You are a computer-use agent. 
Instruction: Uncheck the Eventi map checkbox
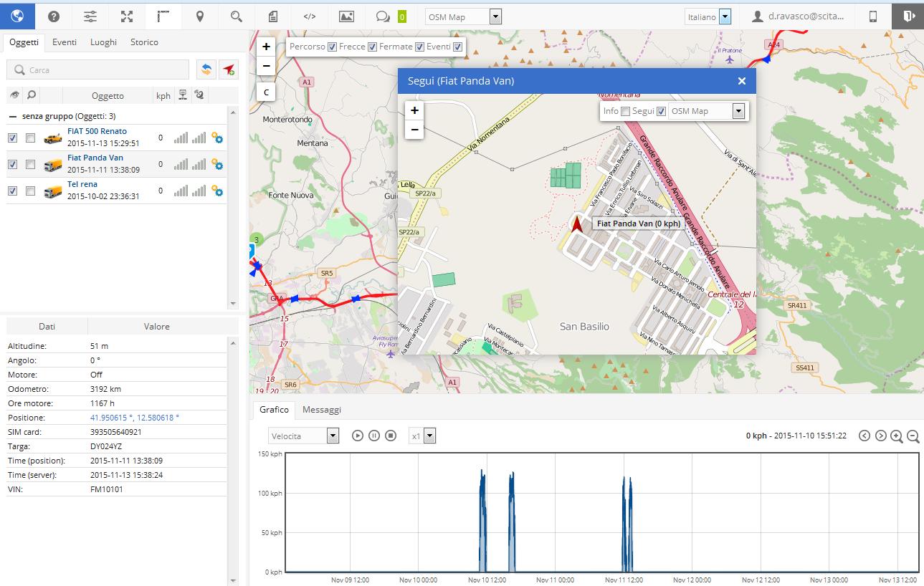click(x=458, y=47)
